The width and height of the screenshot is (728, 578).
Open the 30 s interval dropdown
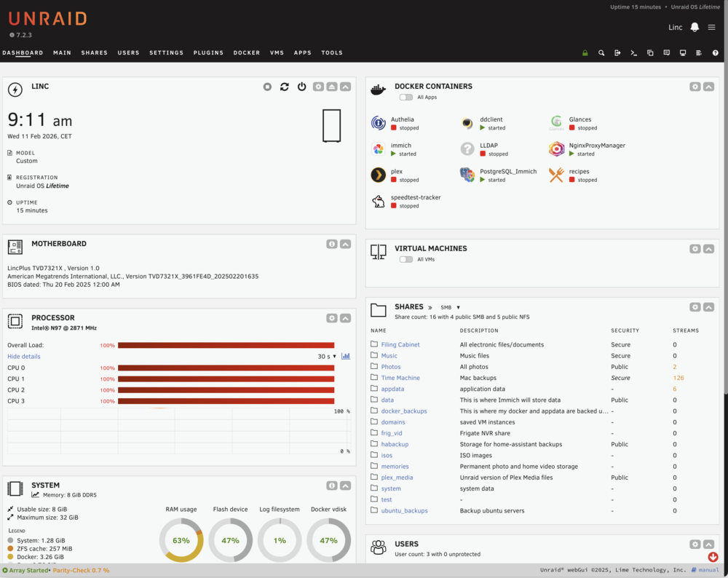pyautogui.click(x=327, y=357)
